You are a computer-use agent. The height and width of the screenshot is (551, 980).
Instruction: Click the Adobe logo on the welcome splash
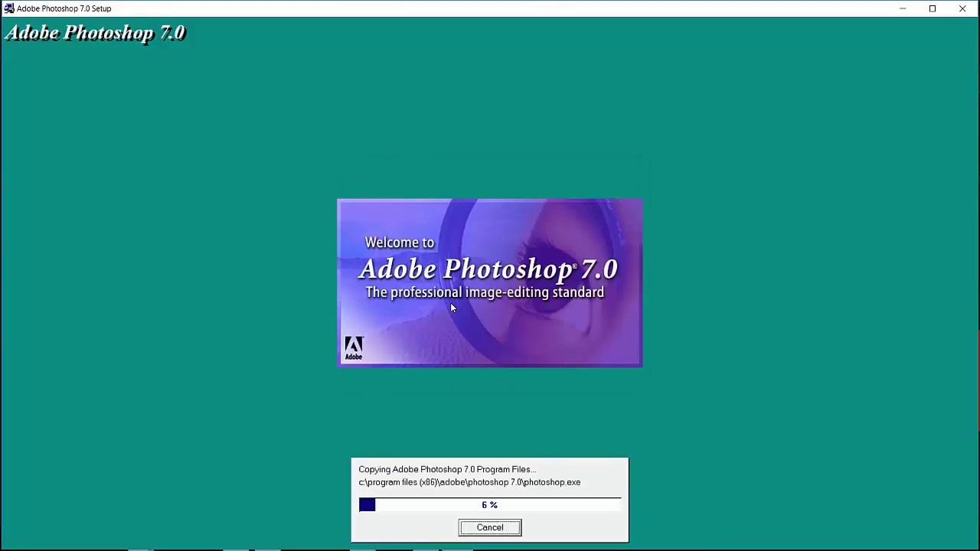point(354,347)
